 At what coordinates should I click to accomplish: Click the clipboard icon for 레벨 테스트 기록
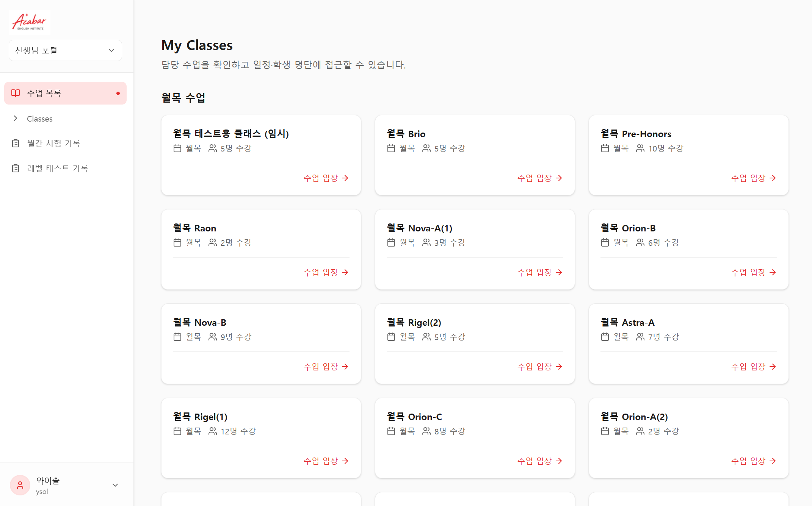16,168
